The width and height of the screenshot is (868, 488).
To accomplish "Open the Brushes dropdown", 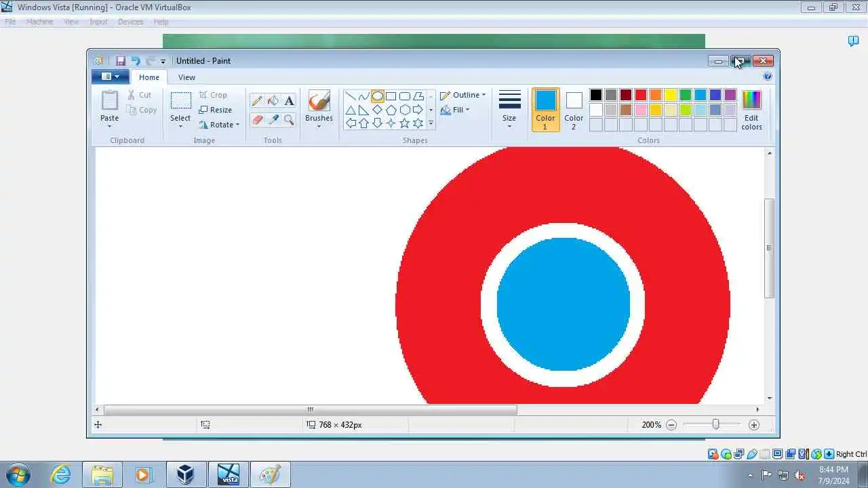I will coord(319,110).
